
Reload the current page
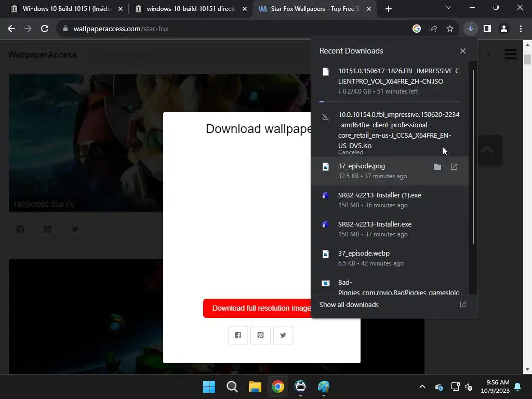(x=45, y=29)
